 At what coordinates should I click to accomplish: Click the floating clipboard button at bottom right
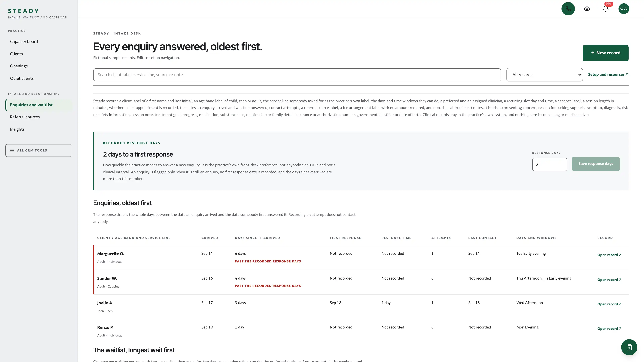[x=629, y=347]
